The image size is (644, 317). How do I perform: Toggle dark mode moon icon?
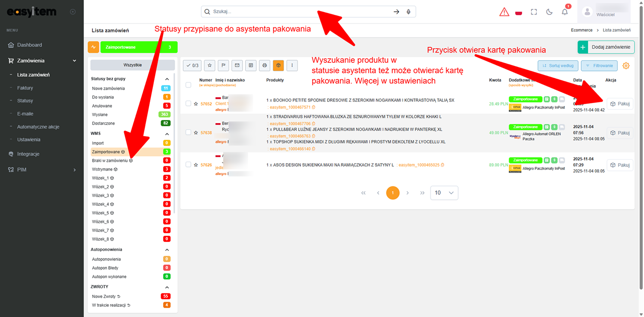click(549, 12)
